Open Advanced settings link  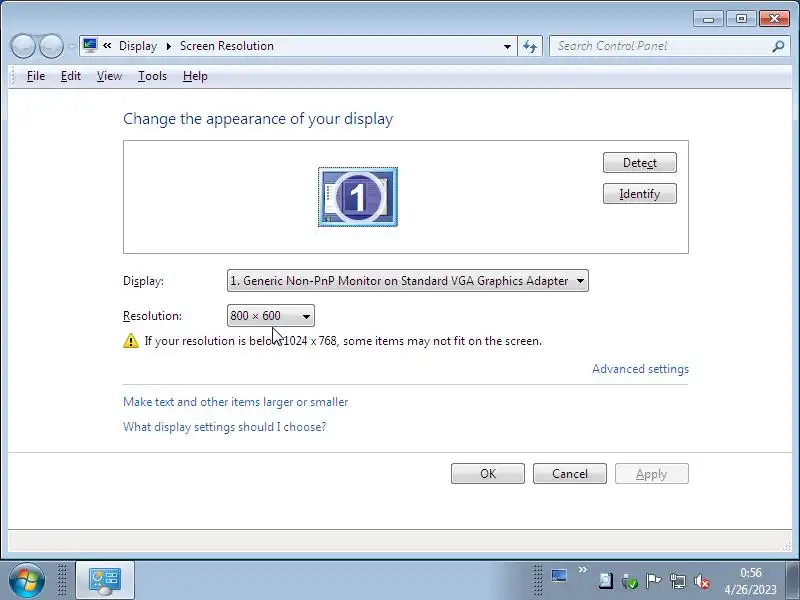pyautogui.click(x=640, y=369)
